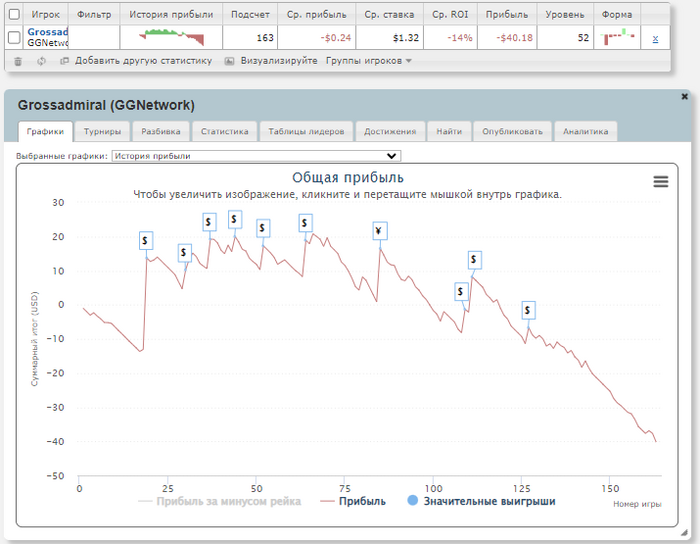
Task: Grab the panel's corner grip handle
Action: [683, 532]
